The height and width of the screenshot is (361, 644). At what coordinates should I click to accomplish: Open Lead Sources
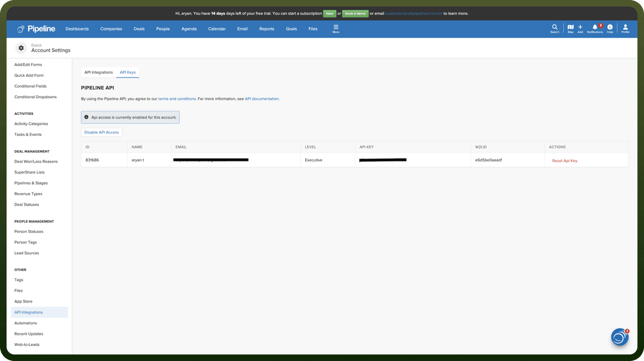click(x=27, y=253)
